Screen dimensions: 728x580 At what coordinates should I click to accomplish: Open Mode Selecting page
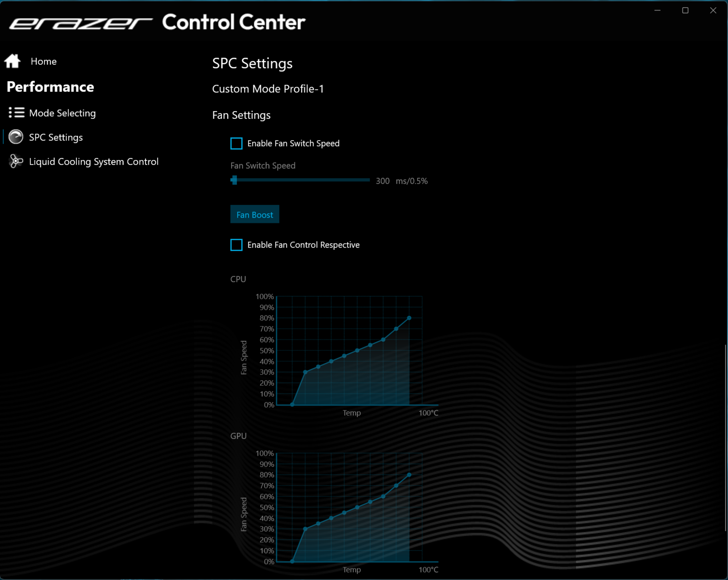point(62,113)
